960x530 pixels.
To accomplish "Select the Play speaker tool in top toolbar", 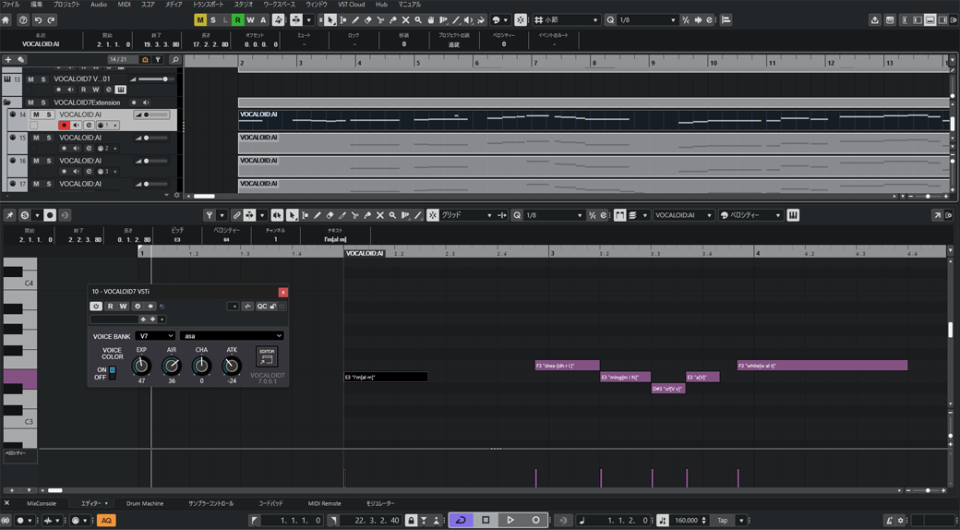I will [x=468, y=20].
